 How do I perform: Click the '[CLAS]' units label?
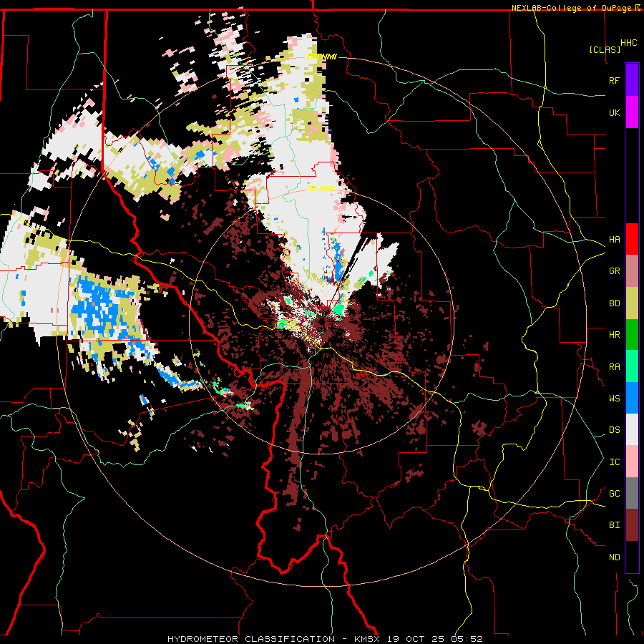605,49
